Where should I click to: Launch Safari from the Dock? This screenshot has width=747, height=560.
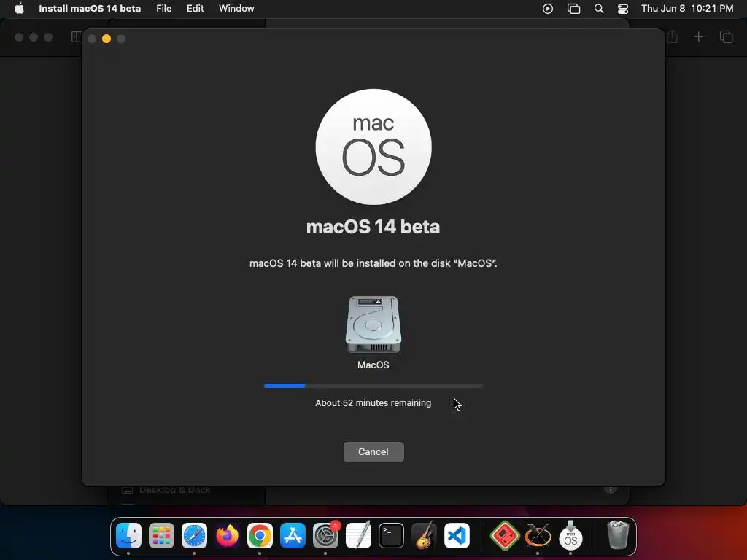[x=194, y=536]
